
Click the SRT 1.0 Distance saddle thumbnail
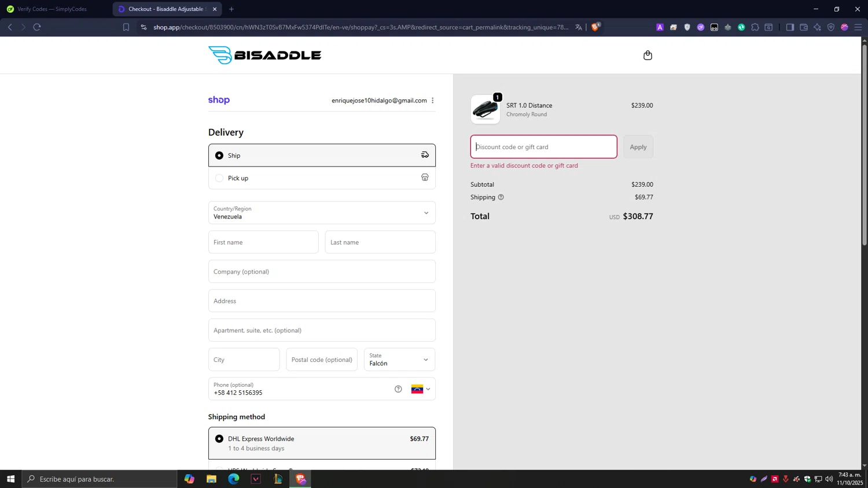(x=486, y=109)
